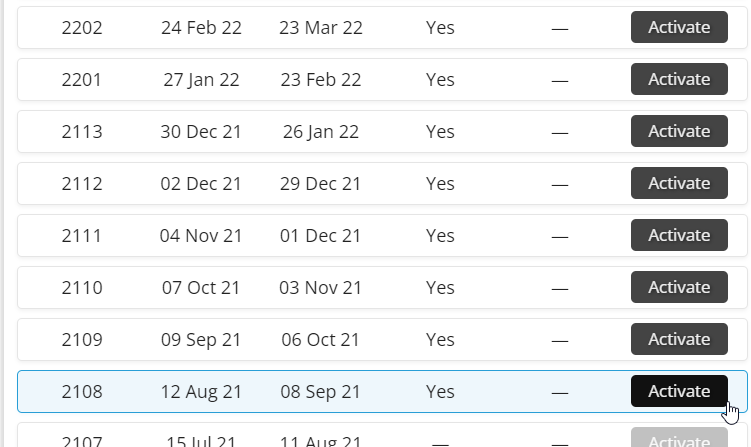Activate the 2113 entry
751x447 pixels.
(x=679, y=131)
